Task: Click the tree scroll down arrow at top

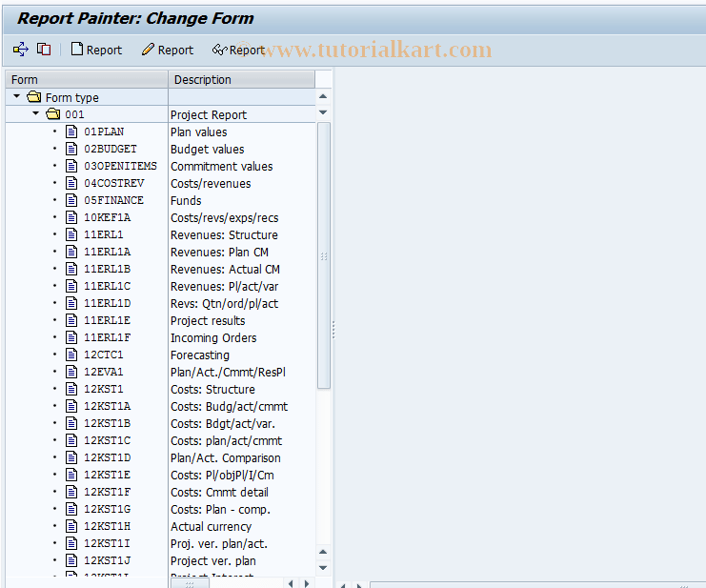Action: pyautogui.click(x=323, y=112)
